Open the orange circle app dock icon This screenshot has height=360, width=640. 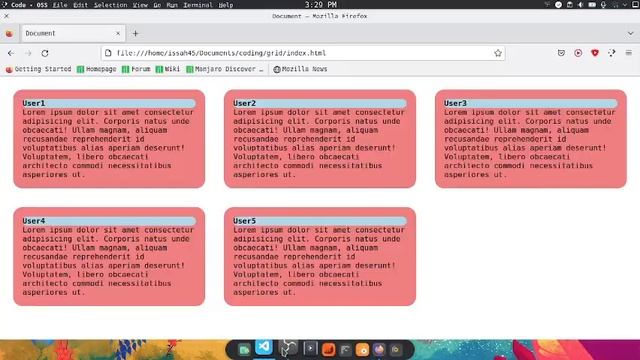tap(362, 350)
